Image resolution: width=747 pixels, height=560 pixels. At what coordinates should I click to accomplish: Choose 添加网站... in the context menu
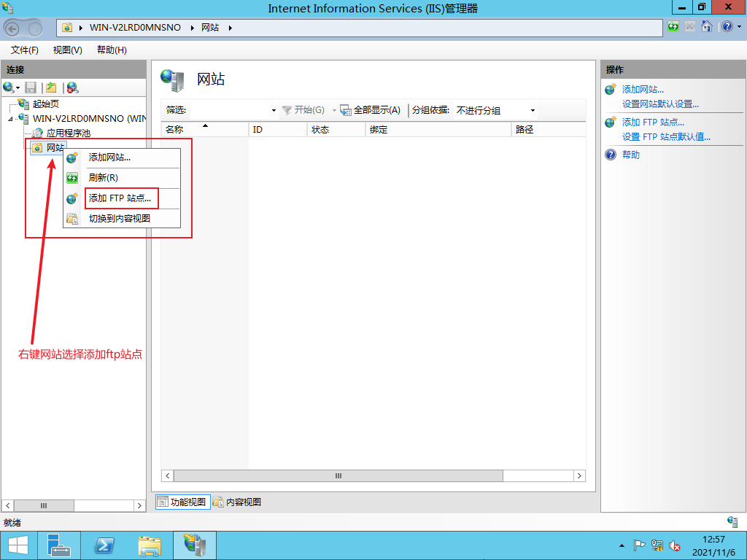click(109, 157)
